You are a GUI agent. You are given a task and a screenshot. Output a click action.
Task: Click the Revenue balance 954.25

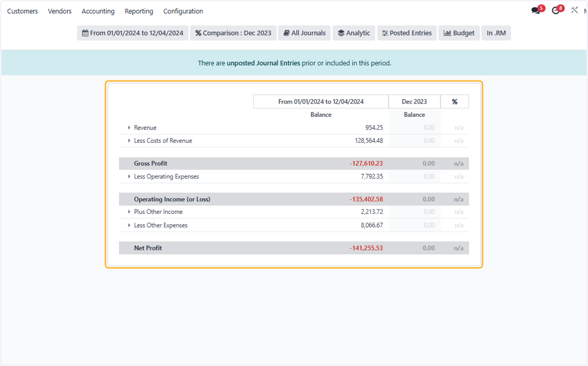tap(374, 128)
